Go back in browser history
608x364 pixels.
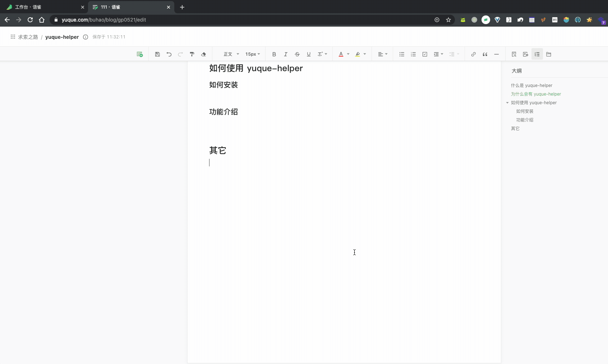coord(7,20)
